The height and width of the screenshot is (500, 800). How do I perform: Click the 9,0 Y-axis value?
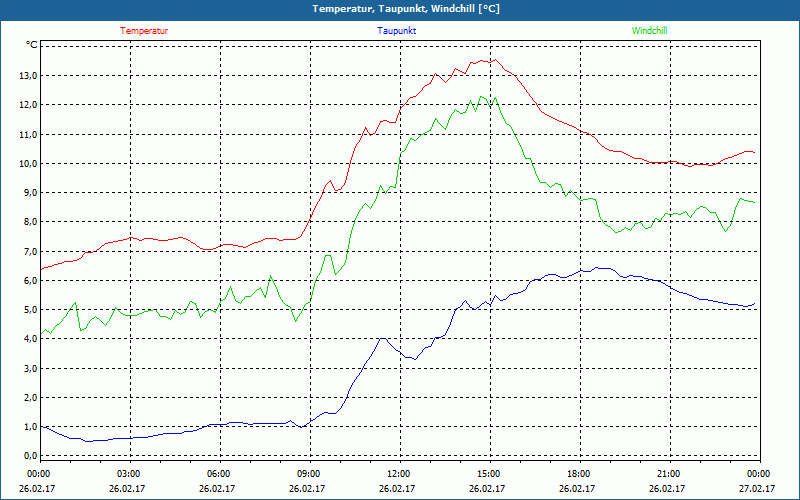tap(31, 193)
